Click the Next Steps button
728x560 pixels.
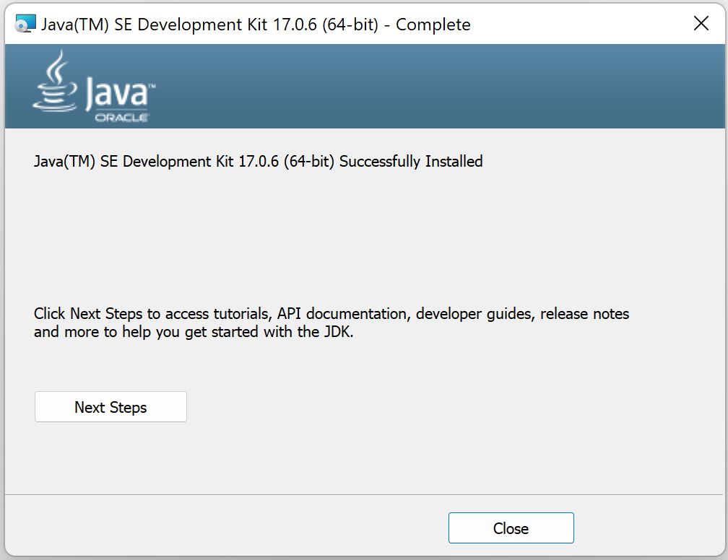pos(110,407)
